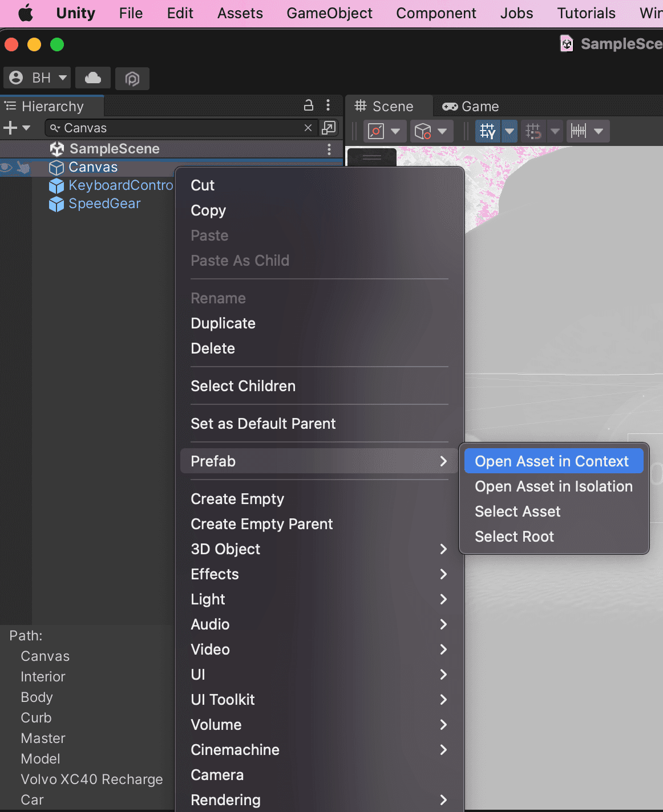Screen dimensions: 663x812
Task: Choose Delete from the context menu
Action: tap(320, 348)
